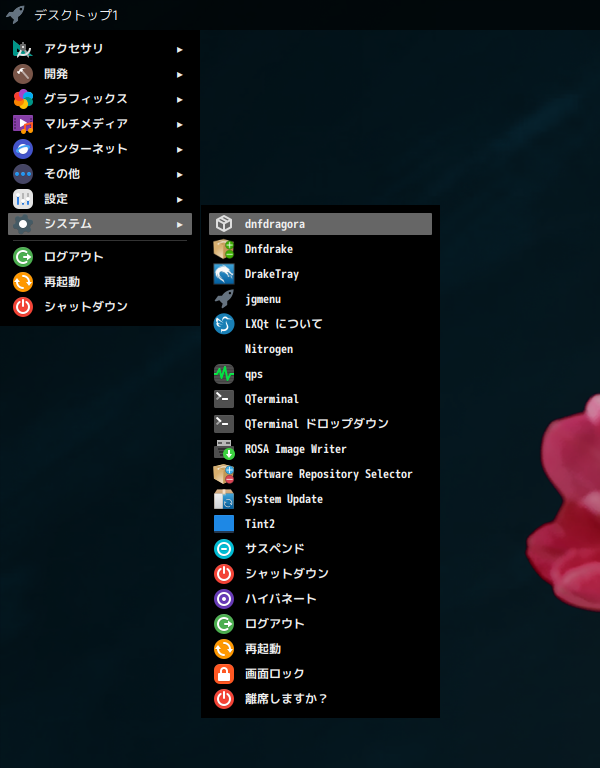Image resolution: width=600 pixels, height=768 pixels.
Task: Click the 設定 sliders icon
Action: (23, 199)
